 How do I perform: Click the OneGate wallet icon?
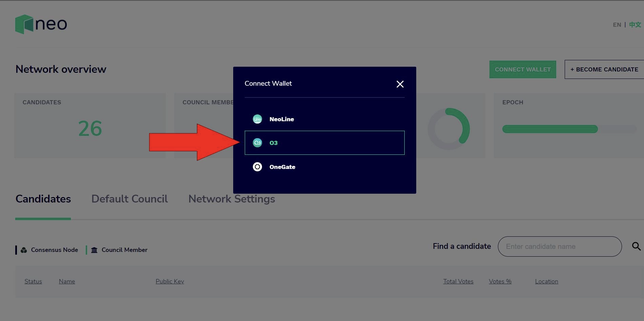(x=257, y=167)
